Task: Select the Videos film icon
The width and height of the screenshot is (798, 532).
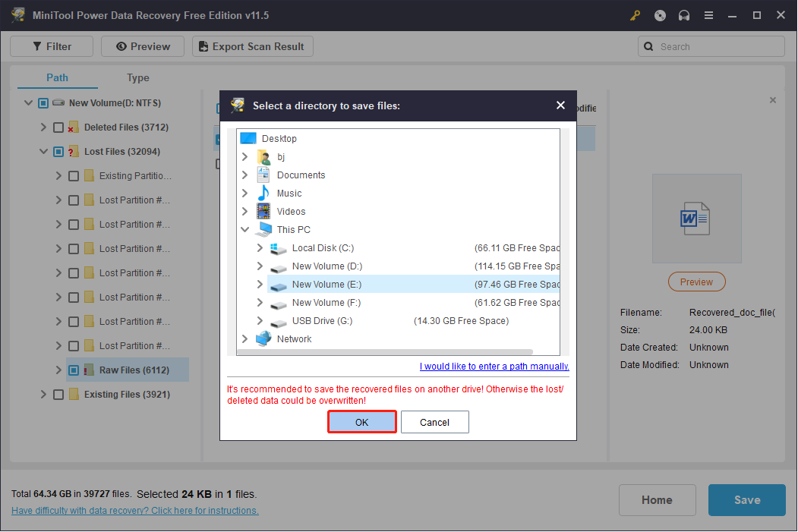Action: pyautogui.click(x=263, y=211)
